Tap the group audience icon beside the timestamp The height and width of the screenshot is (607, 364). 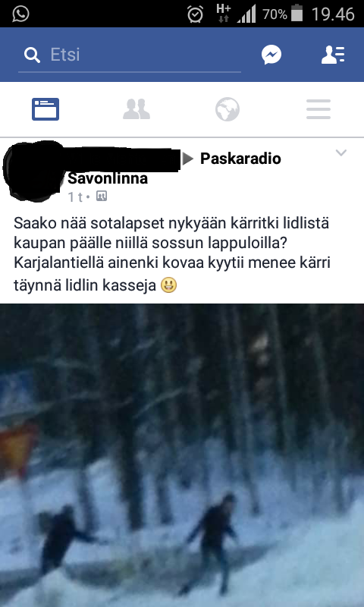point(102,197)
